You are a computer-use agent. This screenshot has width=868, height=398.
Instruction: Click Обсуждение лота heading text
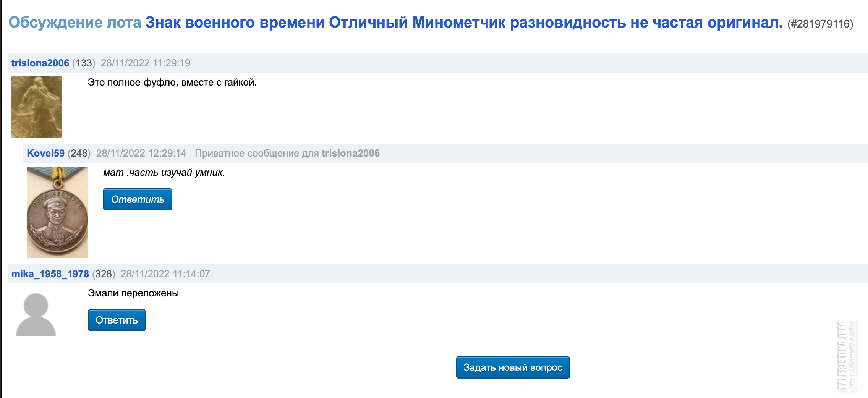[x=75, y=23]
